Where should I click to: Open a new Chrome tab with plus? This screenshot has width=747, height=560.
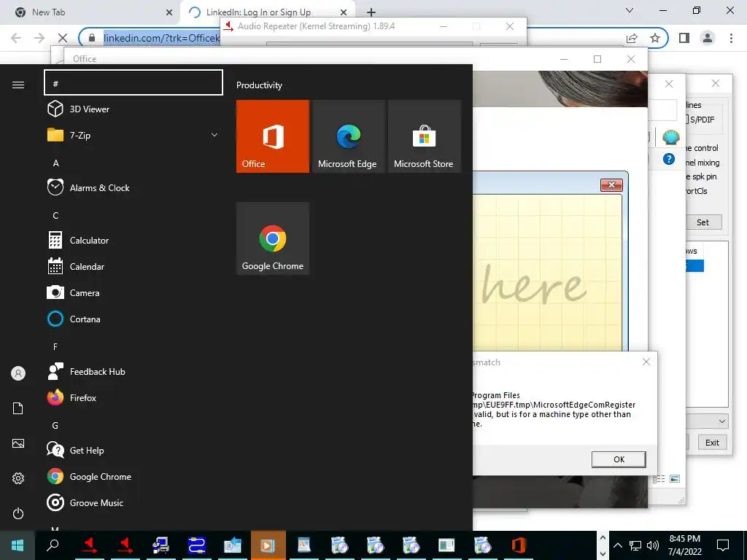pyautogui.click(x=371, y=12)
